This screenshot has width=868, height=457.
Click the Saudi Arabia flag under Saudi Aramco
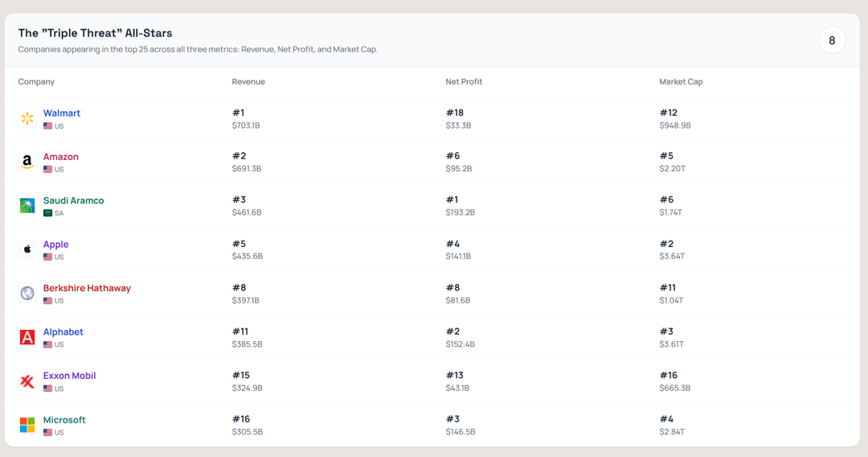[x=48, y=213]
